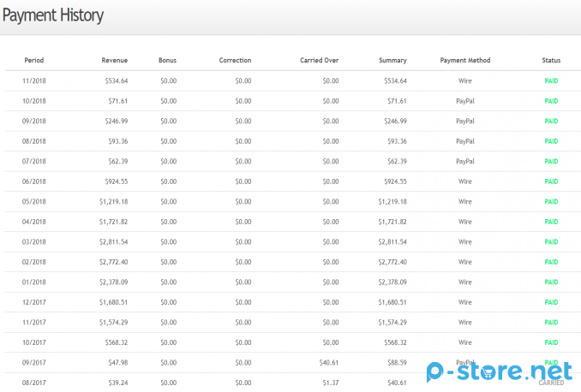
Task: Click the Bonus column header
Action: pyautogui.click(x=168, y=61)
